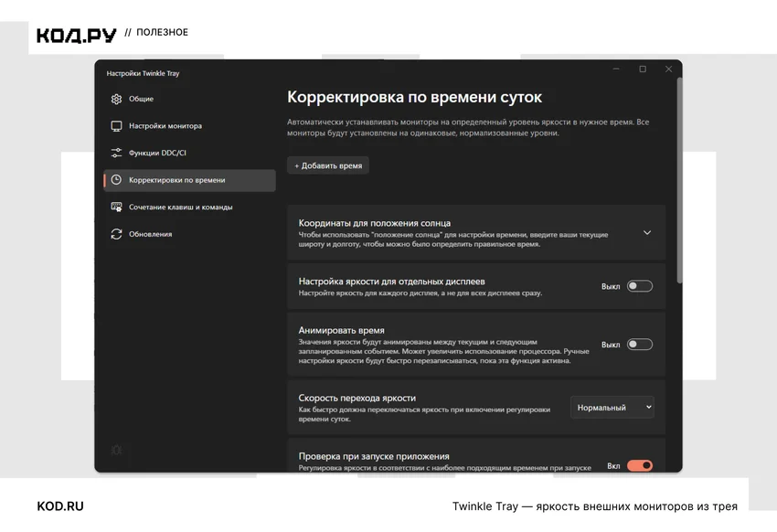Open the Обновления section
The width and height of the screenshot is (777, 532).
[x=189, y=234]
